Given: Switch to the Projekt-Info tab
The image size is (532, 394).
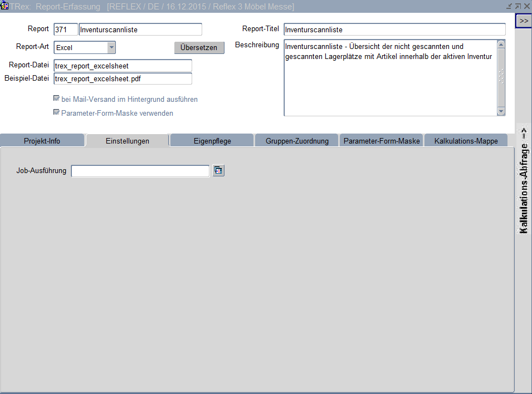Looking at the screenshot, I should (42, 141).
